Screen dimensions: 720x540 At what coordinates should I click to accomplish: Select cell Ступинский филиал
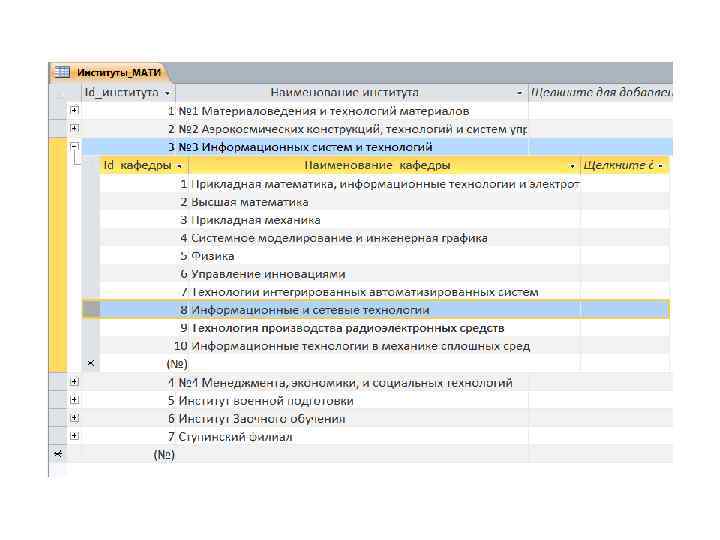pos(352,437)
